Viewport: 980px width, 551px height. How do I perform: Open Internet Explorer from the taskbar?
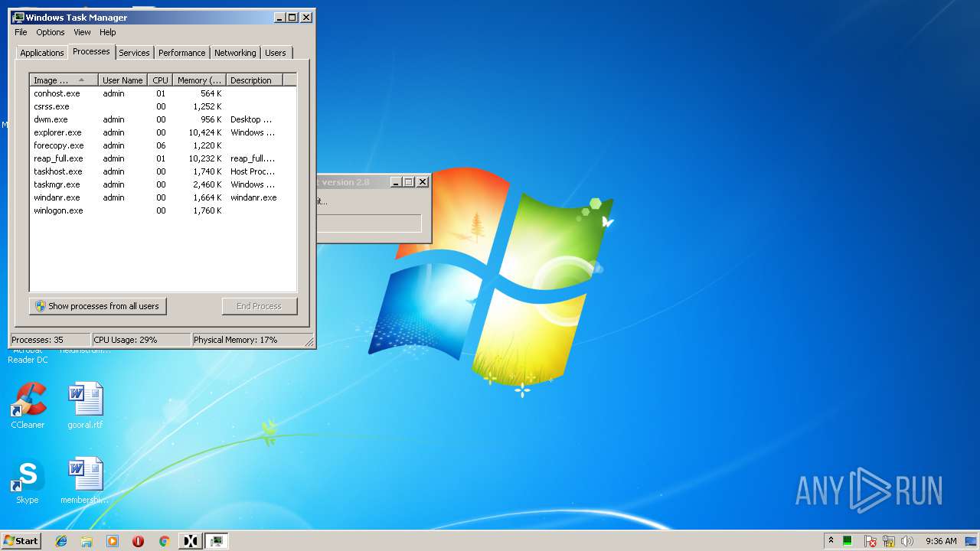[61, 541]
